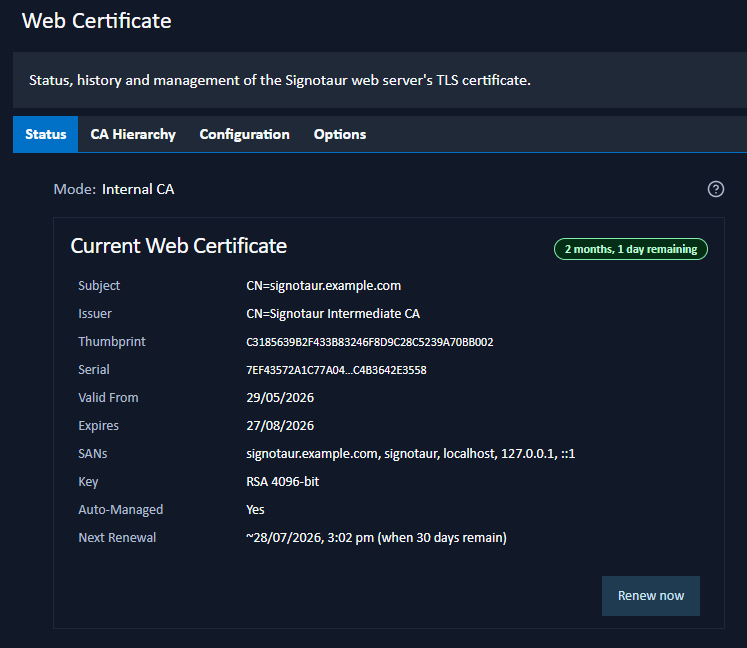
Task: Click the Auto-Managed field label
Action: (x=121, y=510)
